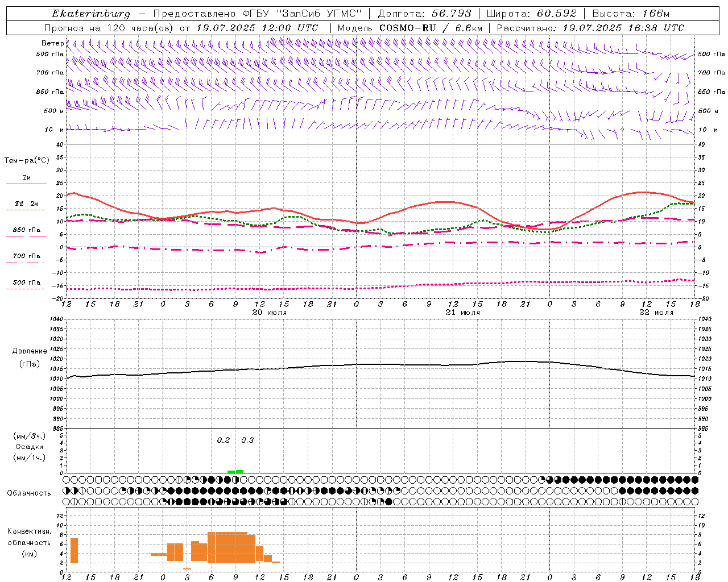Click the Осадки panel label
728x582 pixels.
click(x=30, y=447)
